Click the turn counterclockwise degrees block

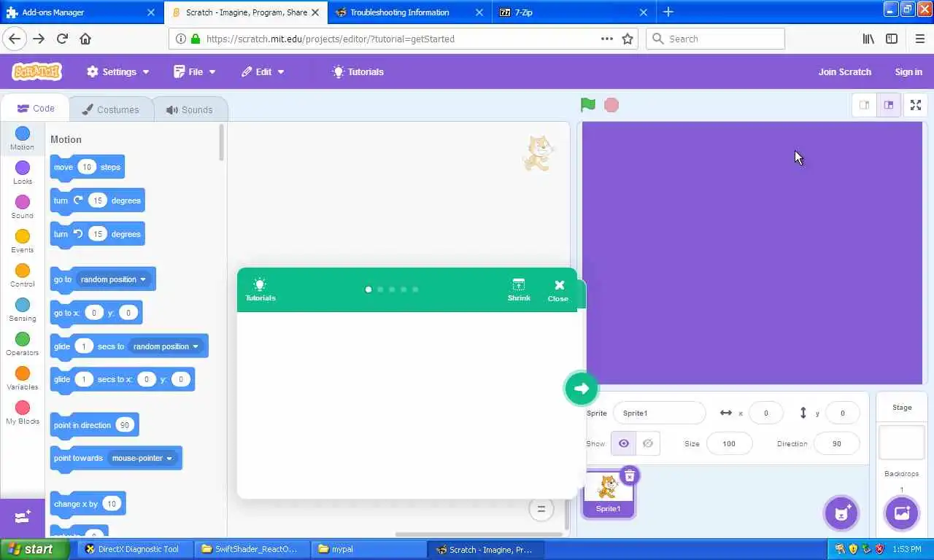[x=97, y=234]
